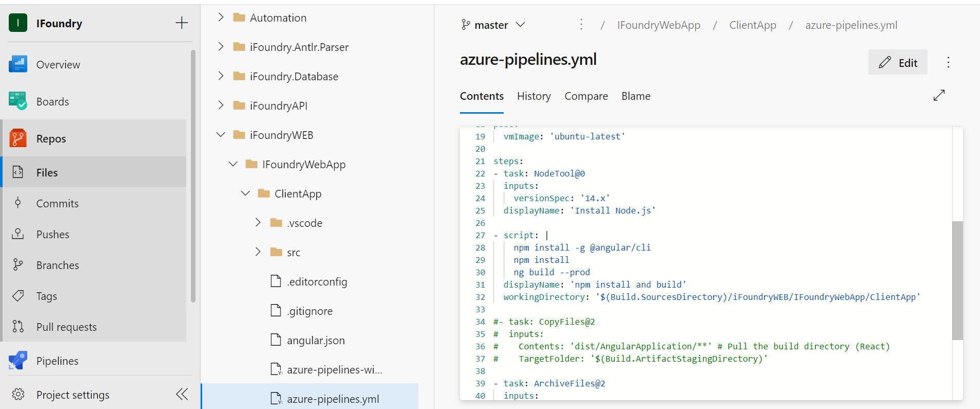Open the .editorconfig file

tap(317, 281)
